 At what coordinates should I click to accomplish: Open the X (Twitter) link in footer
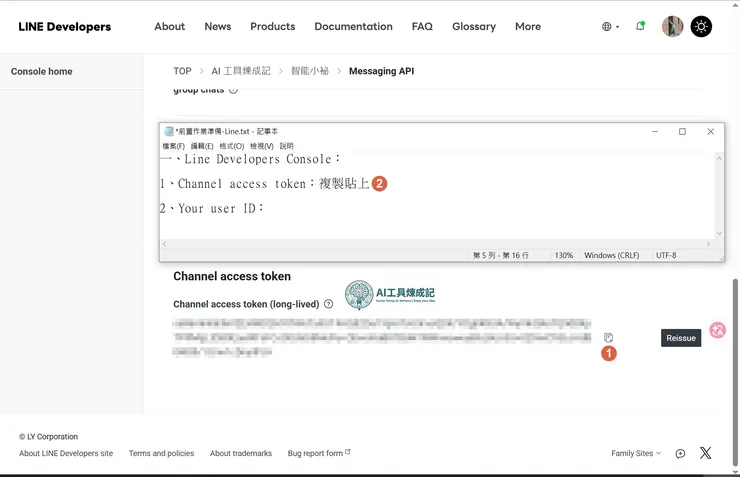coord(706,453)
